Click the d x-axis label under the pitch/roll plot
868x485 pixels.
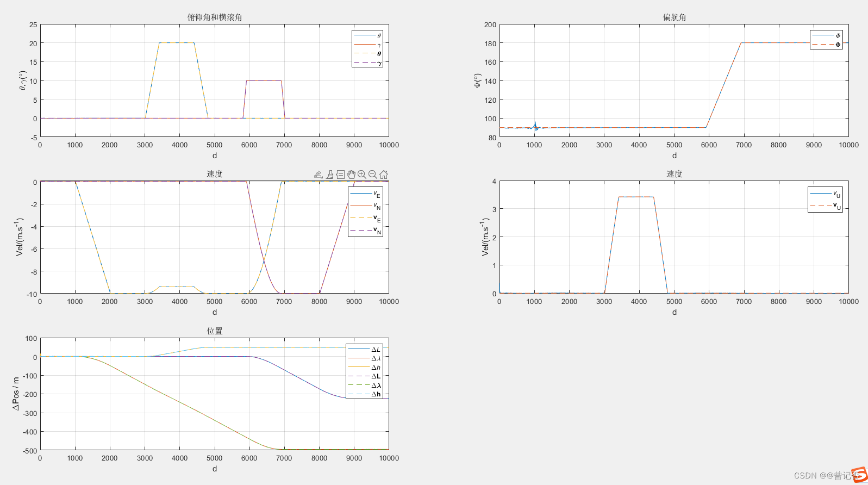[x=215, y=156]
